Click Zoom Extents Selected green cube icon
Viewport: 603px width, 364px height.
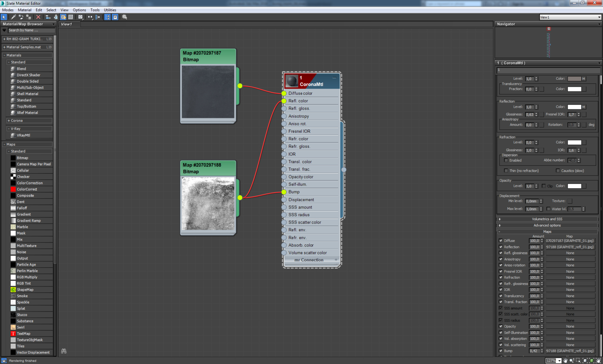pos(592,360)
